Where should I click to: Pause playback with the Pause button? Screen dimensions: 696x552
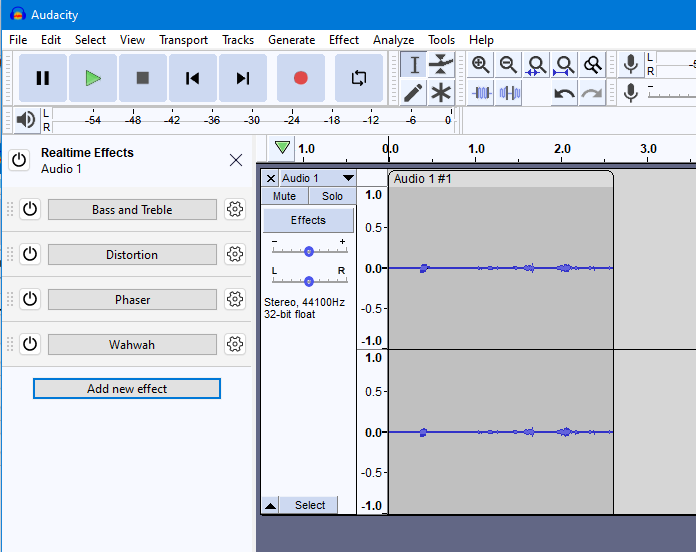click(43, 78)
